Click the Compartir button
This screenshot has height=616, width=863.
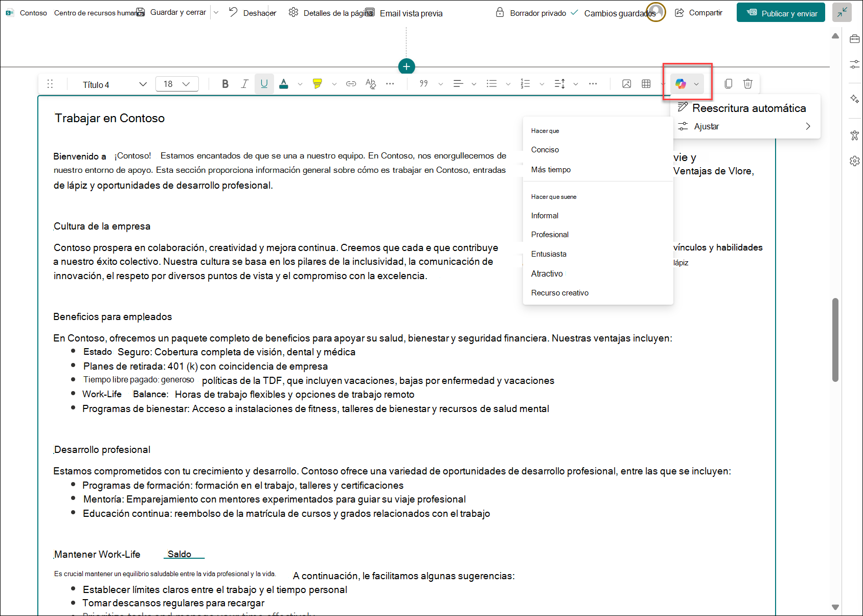point(698,13)
